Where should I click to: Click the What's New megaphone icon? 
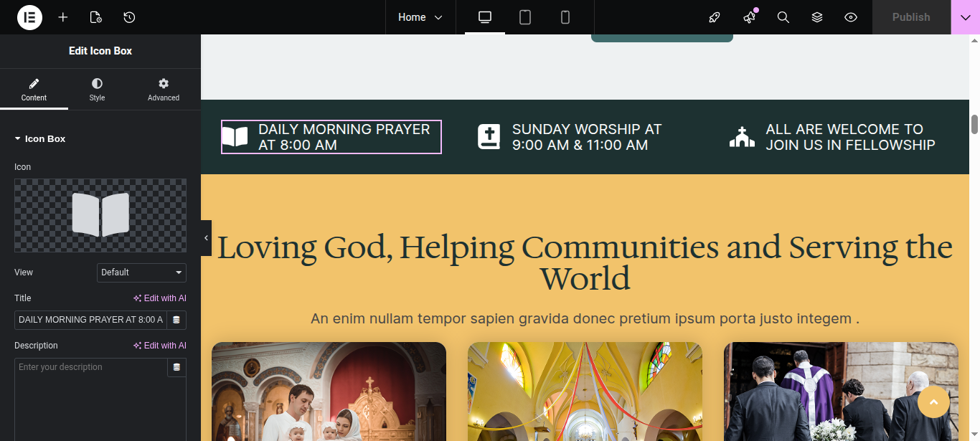(x=750, y=17)
